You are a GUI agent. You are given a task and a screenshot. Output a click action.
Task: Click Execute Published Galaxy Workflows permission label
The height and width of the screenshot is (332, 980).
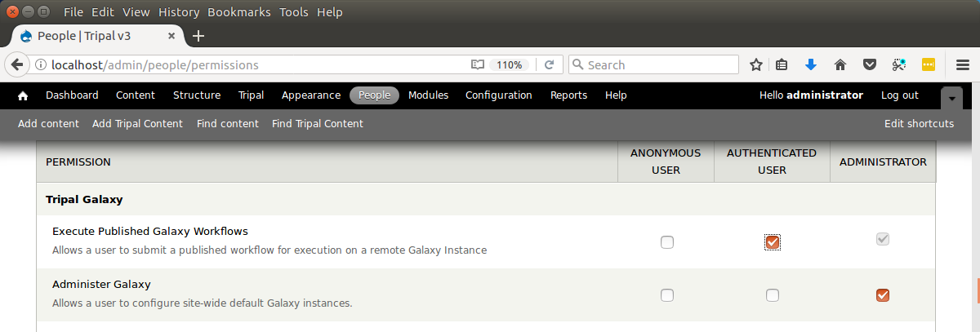150,231
